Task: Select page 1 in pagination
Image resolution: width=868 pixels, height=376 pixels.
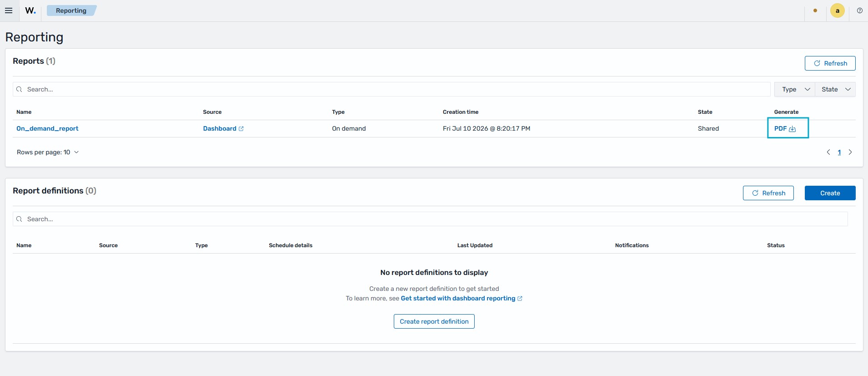Action: pyautogui.click(x=839, y=152)
